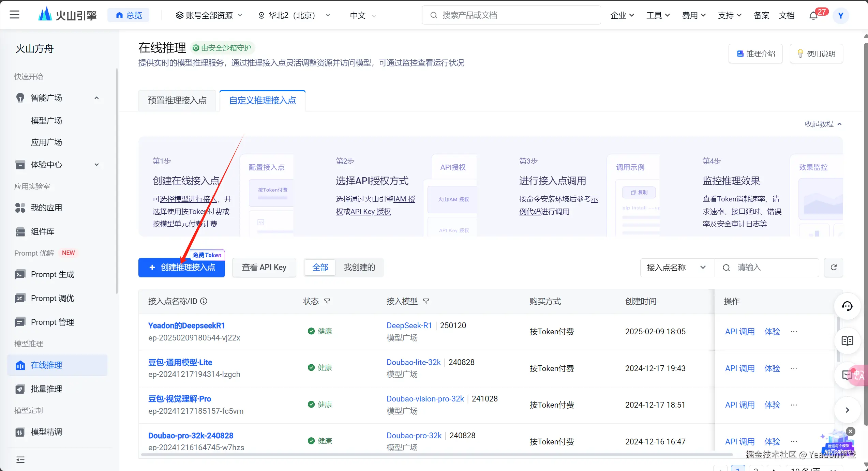Open the 费用 top menu
Image resolution: width=868 pixels, height=471 pixels.
pos(693,16)
